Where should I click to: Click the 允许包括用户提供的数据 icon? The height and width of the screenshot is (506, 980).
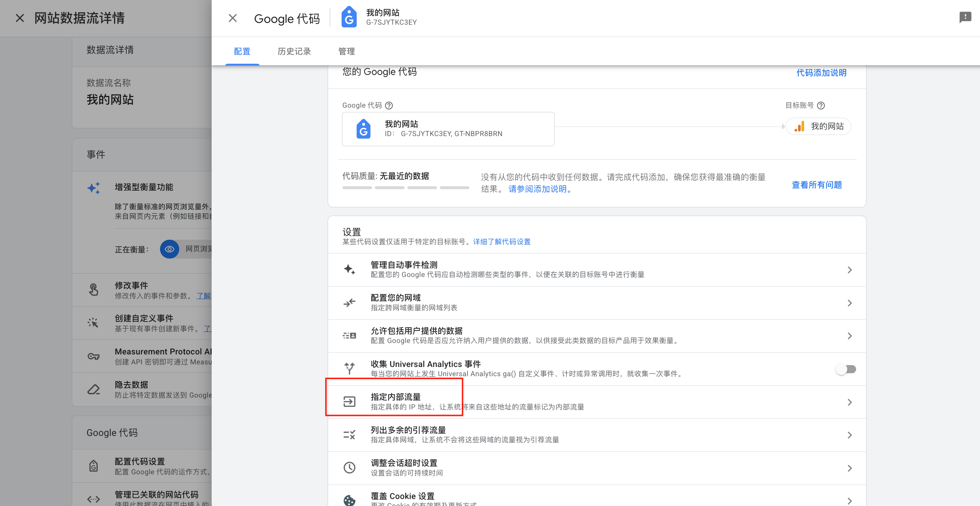tap(349, 335)
